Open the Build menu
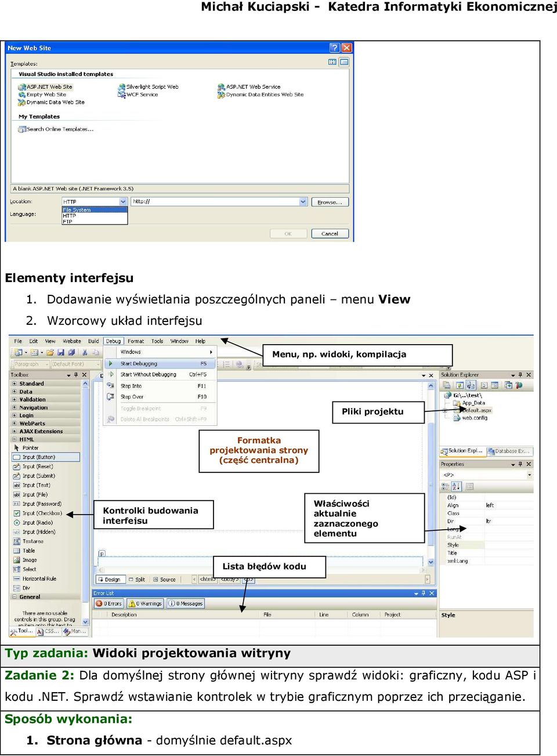The height and width of the screenshot is (756, 557). click(93, 341)
